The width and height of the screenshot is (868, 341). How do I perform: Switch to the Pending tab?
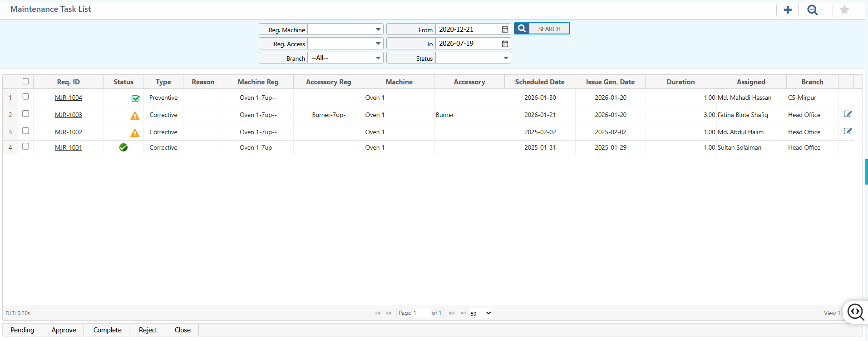coord(22,330)
